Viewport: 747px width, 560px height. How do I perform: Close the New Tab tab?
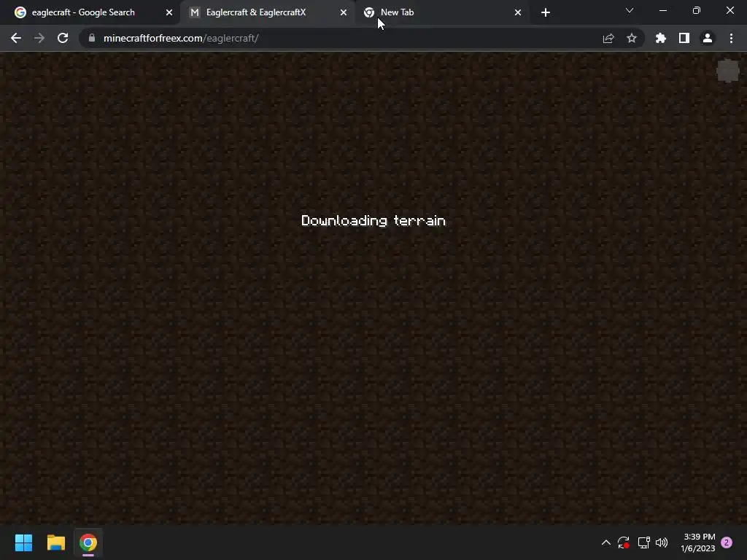pos(518,12)
